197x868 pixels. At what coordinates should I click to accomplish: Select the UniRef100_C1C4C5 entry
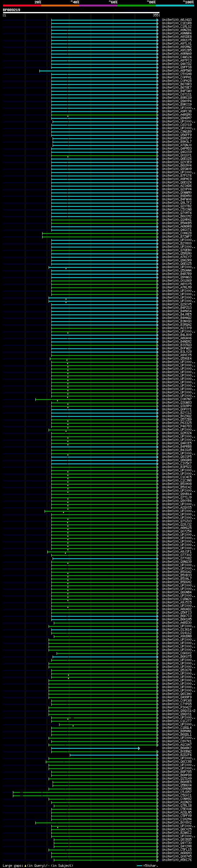click(177, 477)
